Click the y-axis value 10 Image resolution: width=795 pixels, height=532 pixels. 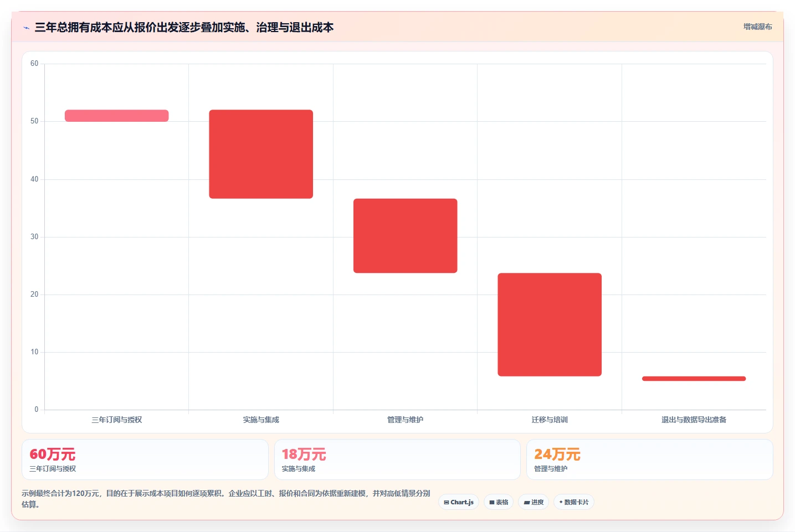34,352
